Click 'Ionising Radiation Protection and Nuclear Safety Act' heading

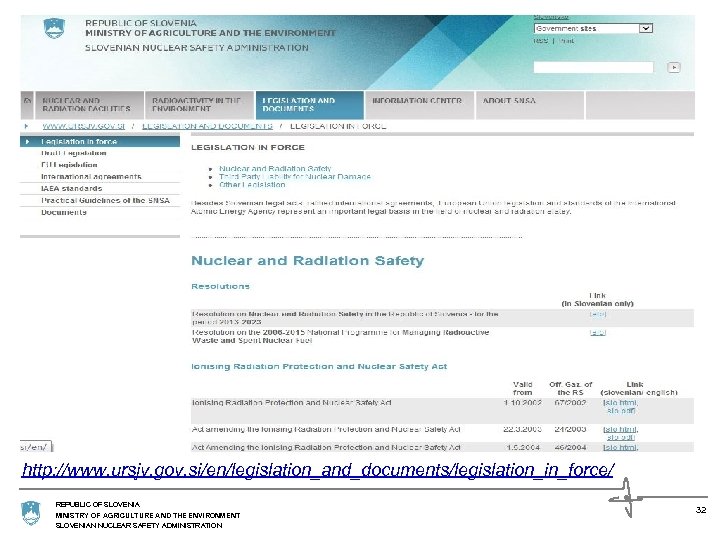coord(319,366)
